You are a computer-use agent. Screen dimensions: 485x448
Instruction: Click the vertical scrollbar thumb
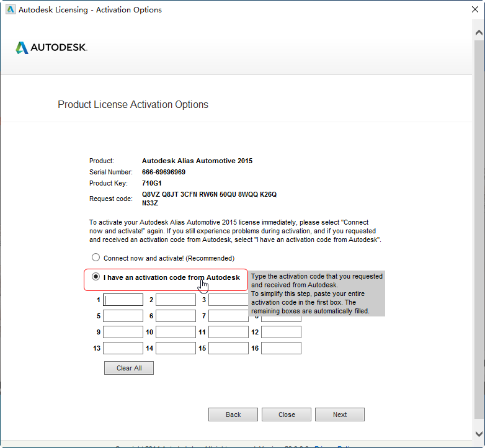coord(479,229)
